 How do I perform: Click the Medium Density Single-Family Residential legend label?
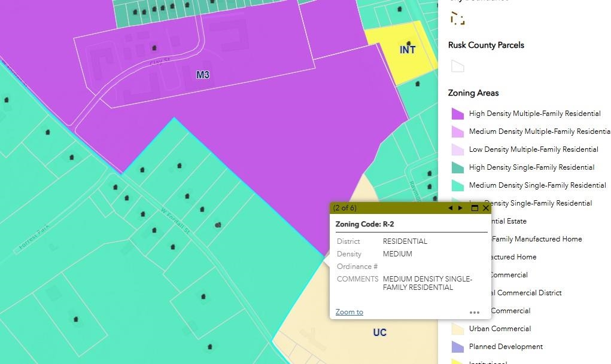537,185
